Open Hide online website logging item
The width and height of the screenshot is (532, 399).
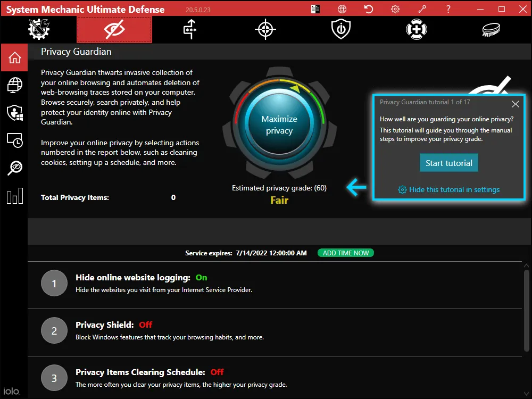pyautogui.click(x=275, y=285)
